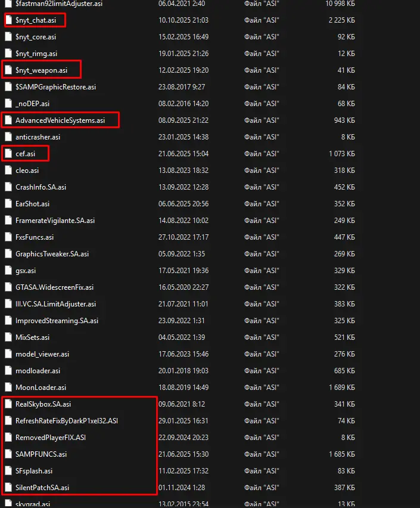Click the $SAMPGraphicRestore.asi entry
The width and height of the screenshot is (420, 508).
click(55, 87)
